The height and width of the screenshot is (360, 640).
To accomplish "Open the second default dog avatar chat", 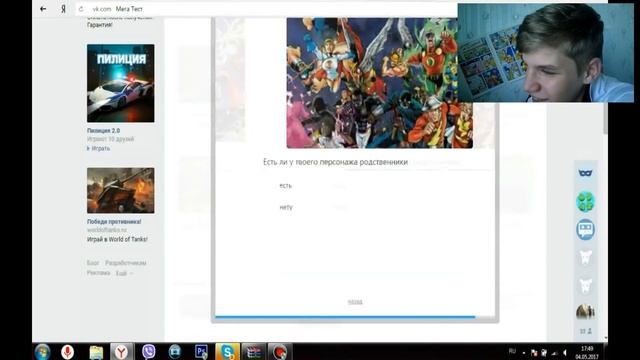I will (585, 286).
